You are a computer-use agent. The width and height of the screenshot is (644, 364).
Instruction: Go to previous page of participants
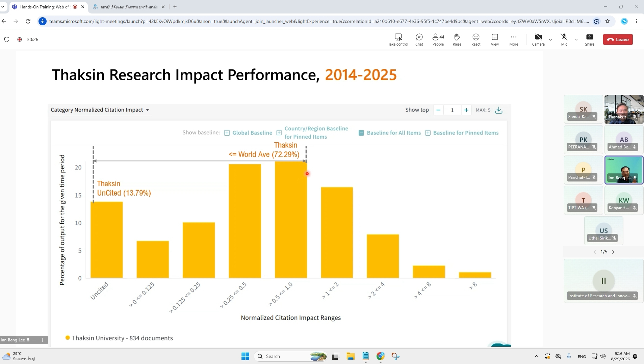point(595,252)
